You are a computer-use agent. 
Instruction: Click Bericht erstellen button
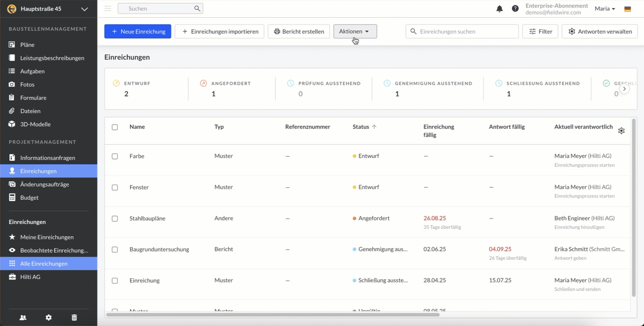pos(299,31)
